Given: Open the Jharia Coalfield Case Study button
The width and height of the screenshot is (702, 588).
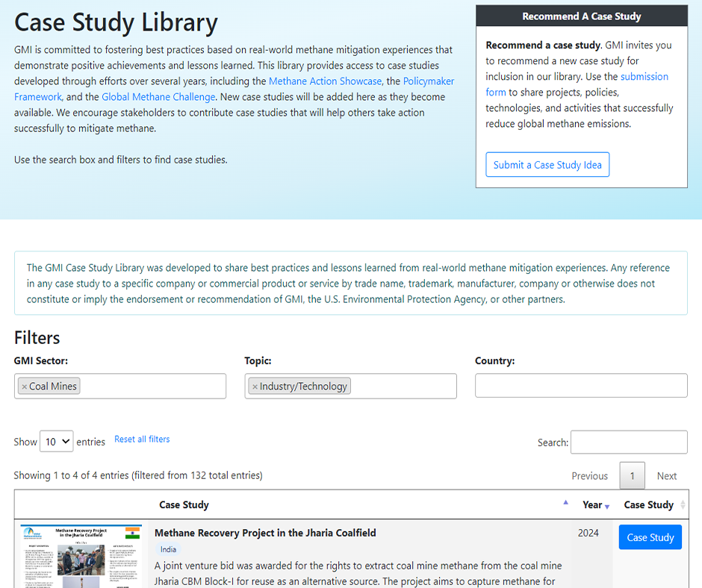Looking at the screenshot, I should (650, 537).
